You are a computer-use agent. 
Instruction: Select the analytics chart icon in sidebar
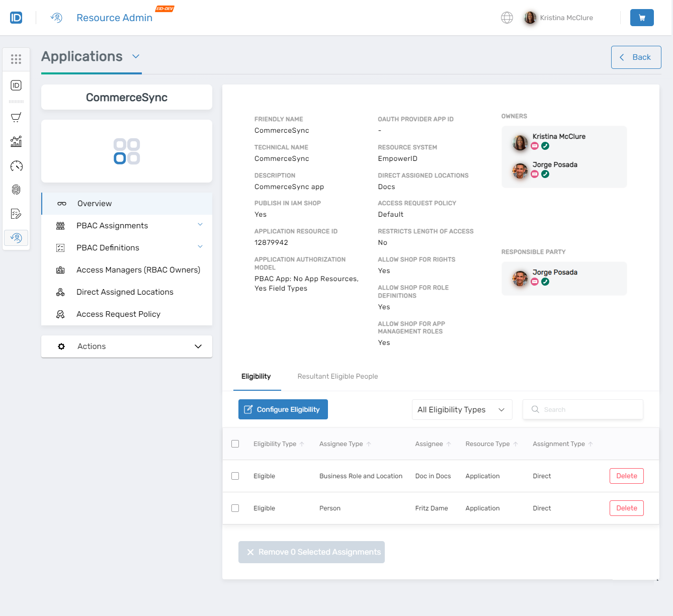(16, 141)
